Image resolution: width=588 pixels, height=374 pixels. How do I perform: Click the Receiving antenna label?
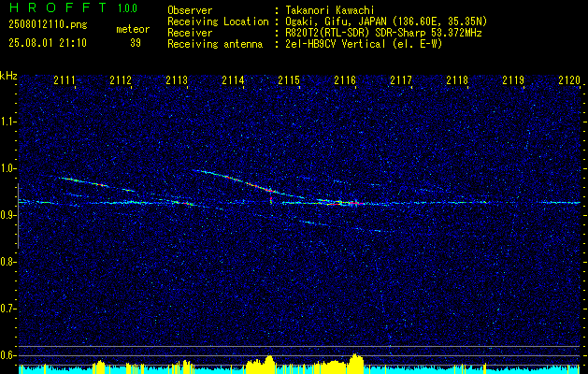(x=215, y=44)
